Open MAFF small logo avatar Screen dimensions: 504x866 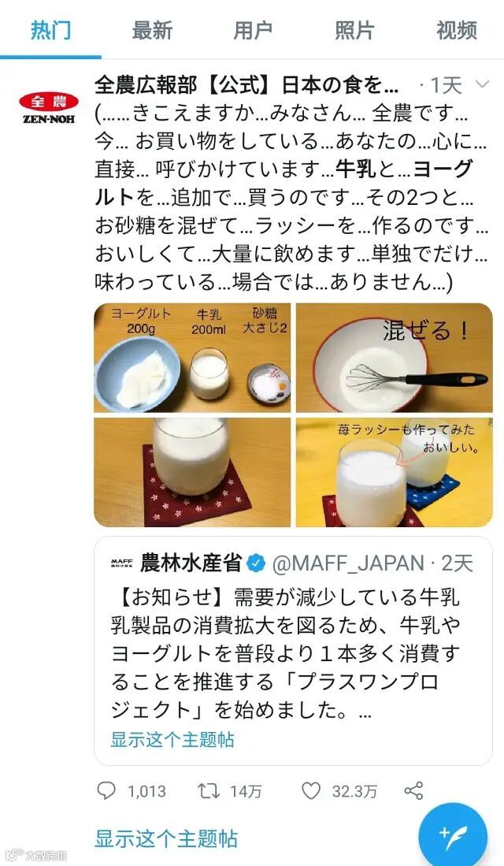pos(121,563)
